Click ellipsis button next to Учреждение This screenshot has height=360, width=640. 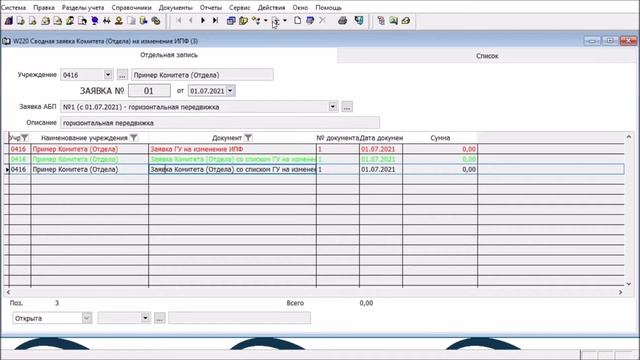point(122,75)
